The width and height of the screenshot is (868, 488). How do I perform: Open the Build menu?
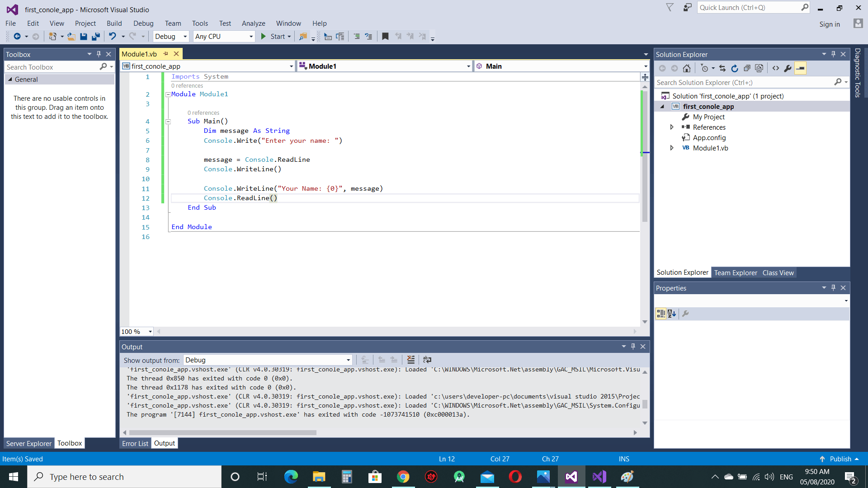[x=114, y=23]
